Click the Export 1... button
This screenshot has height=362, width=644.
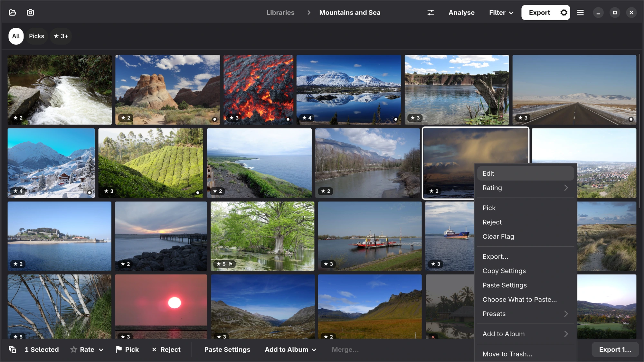(x=615, y=349)
